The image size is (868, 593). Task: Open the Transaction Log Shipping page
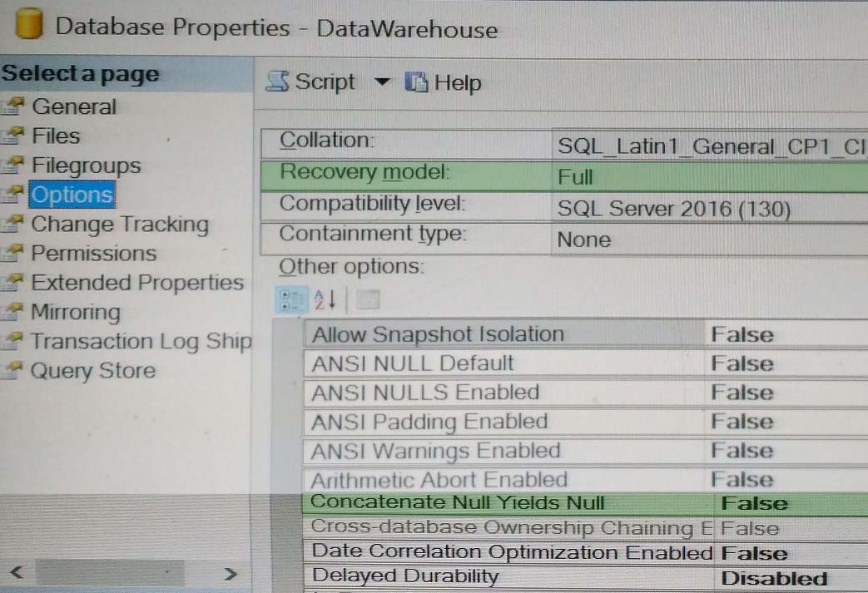pyautogui.click(x=141, y=341)
